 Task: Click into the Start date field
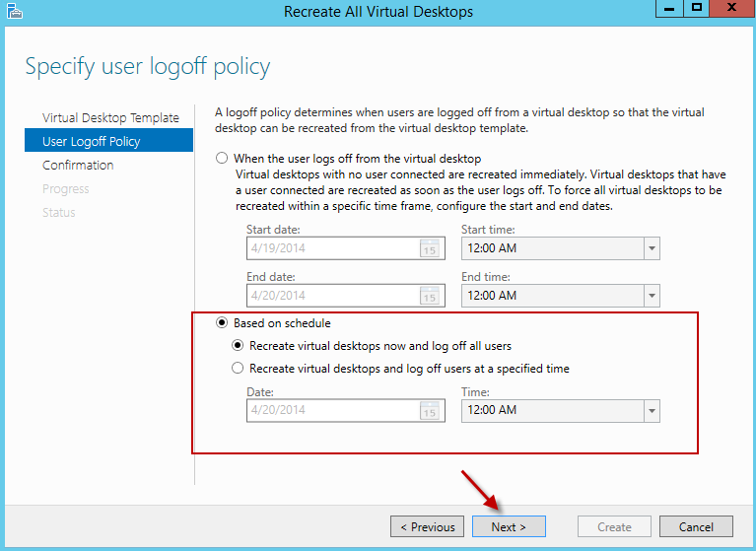point(331,248)
